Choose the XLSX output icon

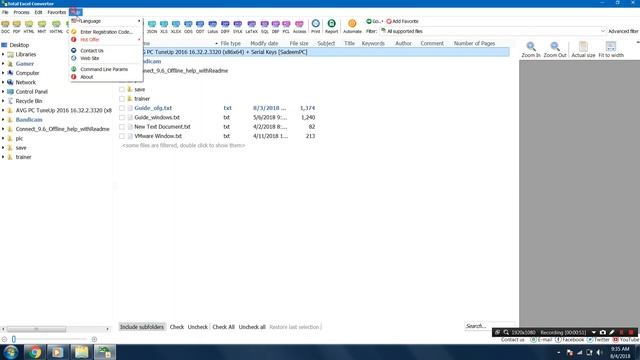[x=176, y=26]
